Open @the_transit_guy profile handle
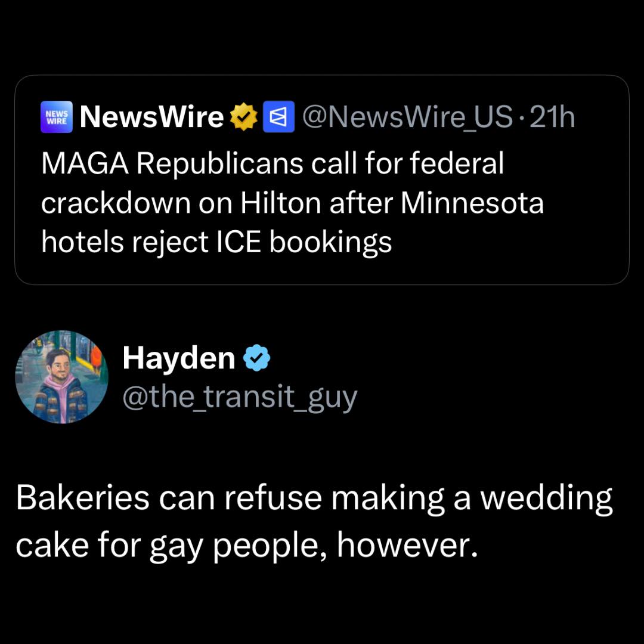This screenshot has width=644, height=644. pyautogui.click(x=240, y=395)
